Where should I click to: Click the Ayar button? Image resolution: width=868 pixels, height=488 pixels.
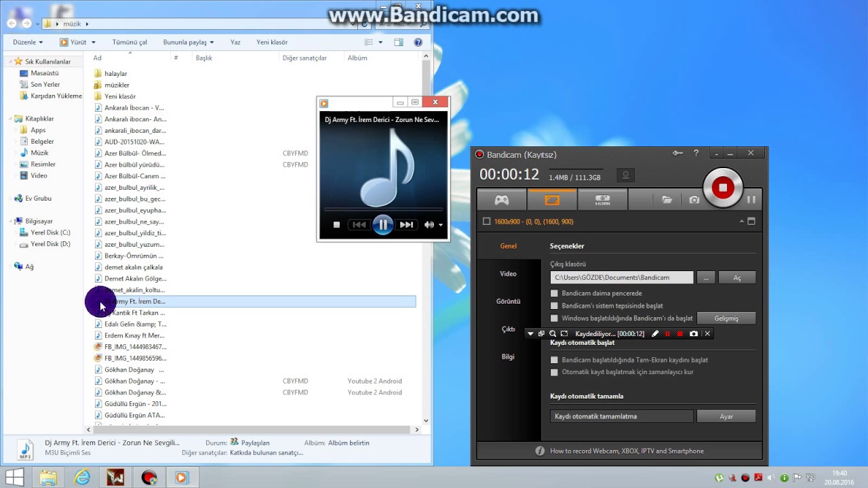726,416
